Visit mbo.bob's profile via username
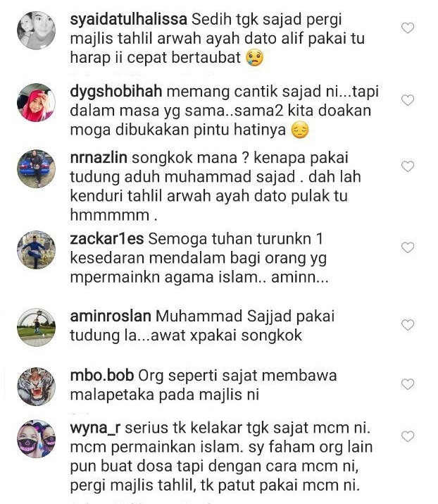Image resolution: width=438 pixels, height=504 pixels. (x=102, y=376)
